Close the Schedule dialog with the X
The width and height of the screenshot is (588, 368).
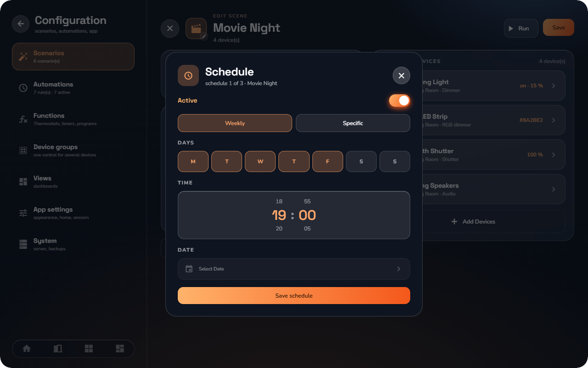401,75
